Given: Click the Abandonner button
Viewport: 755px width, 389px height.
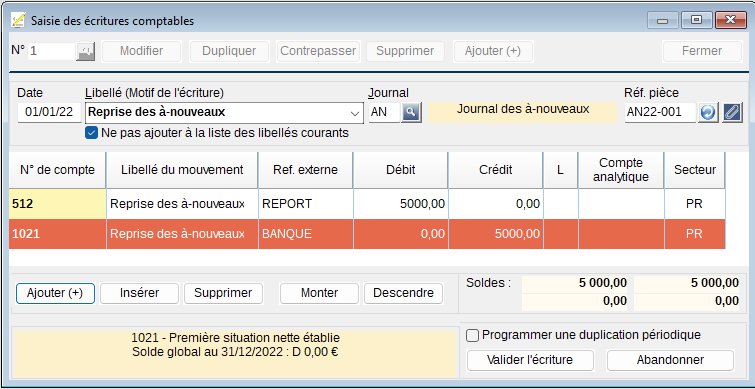Looking at the screenshot, I should (670, 360).
